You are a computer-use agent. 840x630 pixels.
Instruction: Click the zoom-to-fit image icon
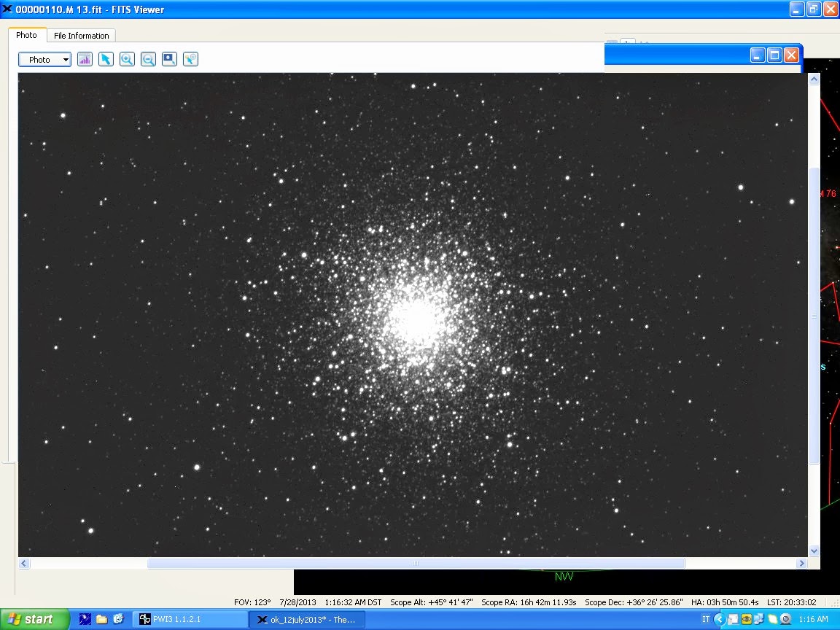pyautogui.click(x=169, y=60)
